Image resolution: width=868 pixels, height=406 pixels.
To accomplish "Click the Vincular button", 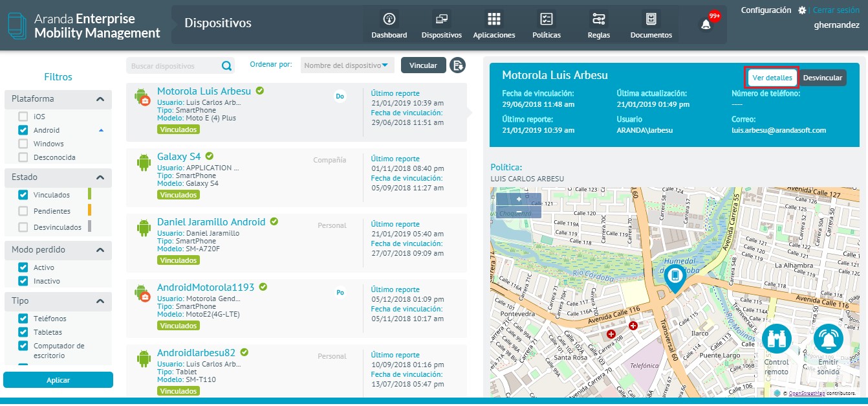I will pos(424,65).
